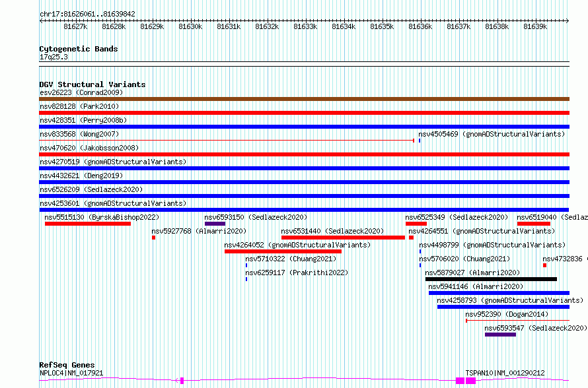Click the red nsv6525349 variant bar
588x388 pixels.
416,224
